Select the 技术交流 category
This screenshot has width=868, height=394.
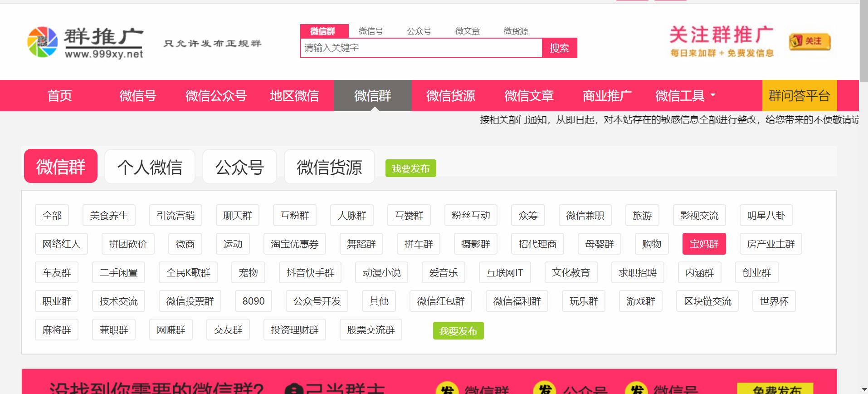[x=118, y=301]
